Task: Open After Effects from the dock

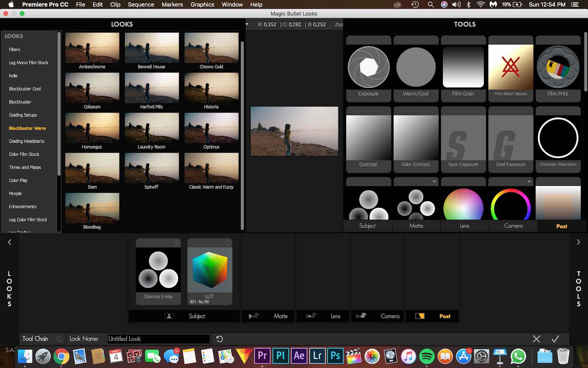Action: tap(299, 356)
